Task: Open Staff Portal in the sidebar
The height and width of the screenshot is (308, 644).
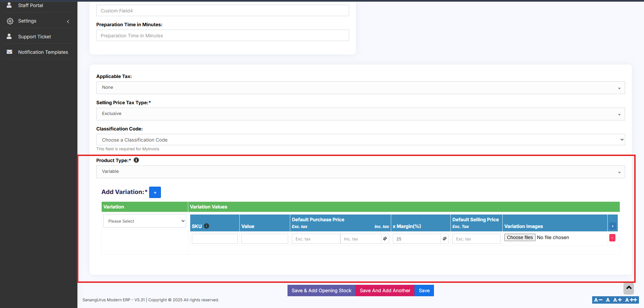Action: [x=30, y=5]
